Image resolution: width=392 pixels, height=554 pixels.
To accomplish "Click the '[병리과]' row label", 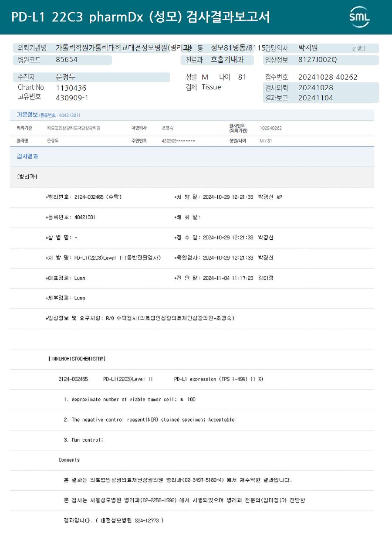I will click(x=27, y=177).
